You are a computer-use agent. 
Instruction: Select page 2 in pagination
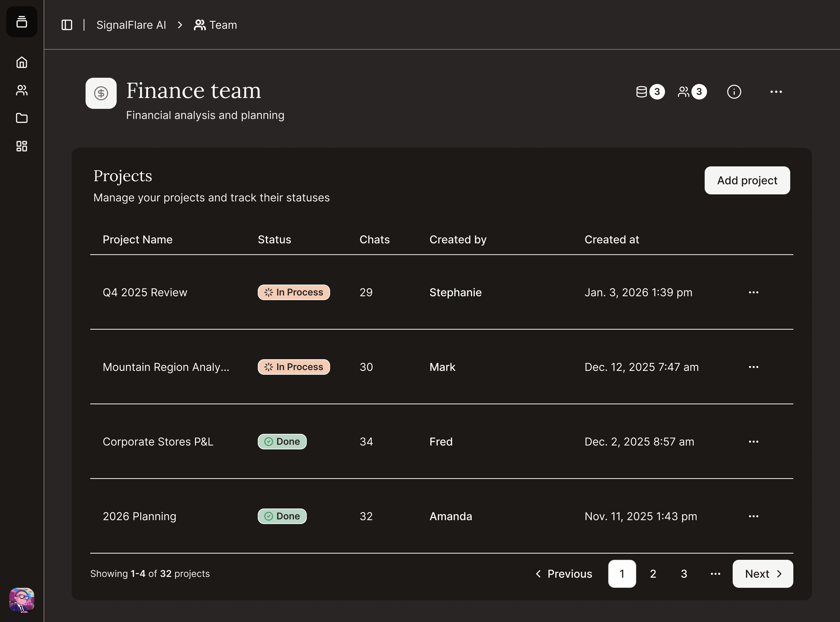(653, 574)
